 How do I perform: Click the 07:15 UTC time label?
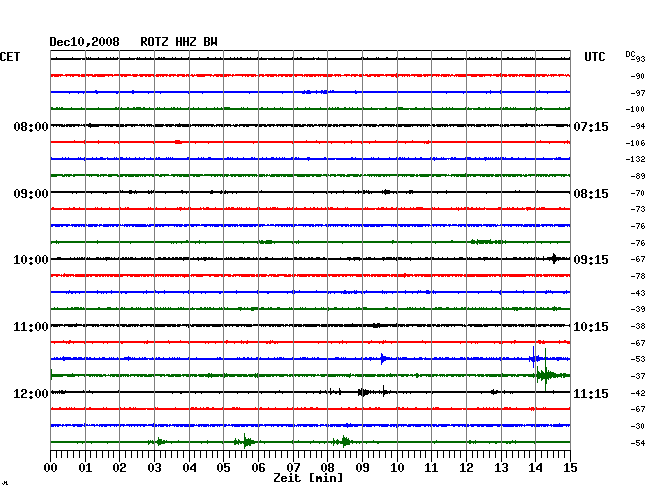point(591,126)
